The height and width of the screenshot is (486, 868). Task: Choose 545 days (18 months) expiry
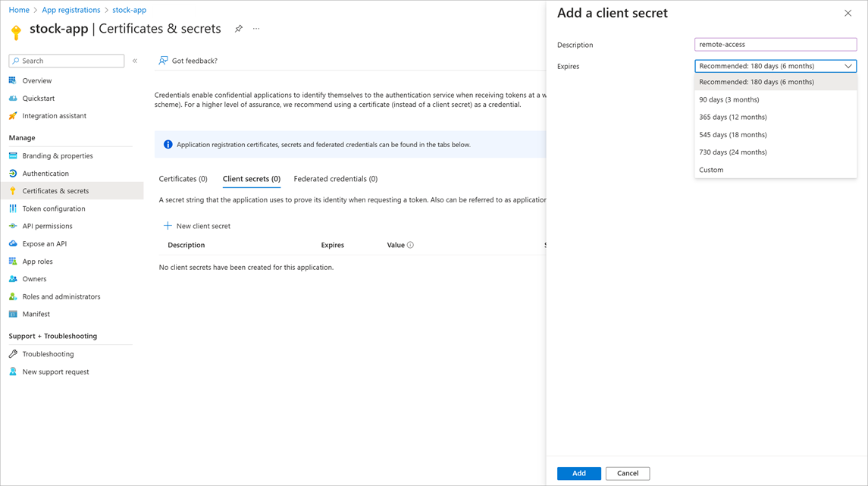click(776, 134)
